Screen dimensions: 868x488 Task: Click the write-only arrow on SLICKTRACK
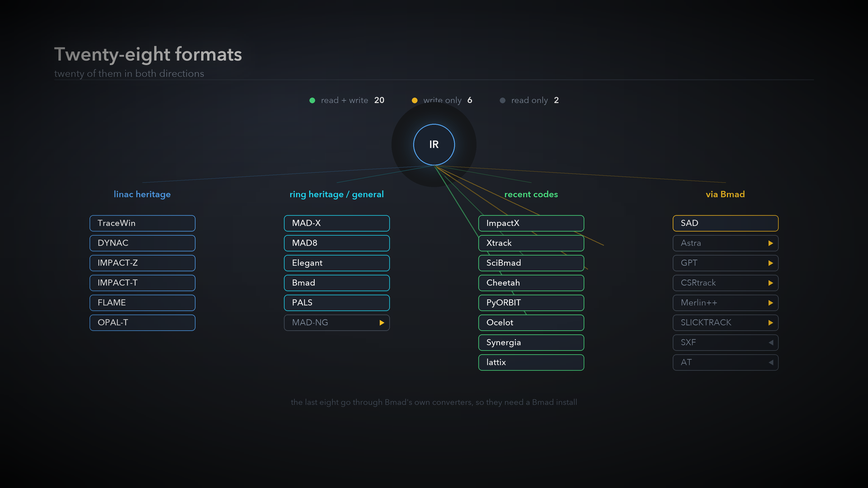pos(770,323)
